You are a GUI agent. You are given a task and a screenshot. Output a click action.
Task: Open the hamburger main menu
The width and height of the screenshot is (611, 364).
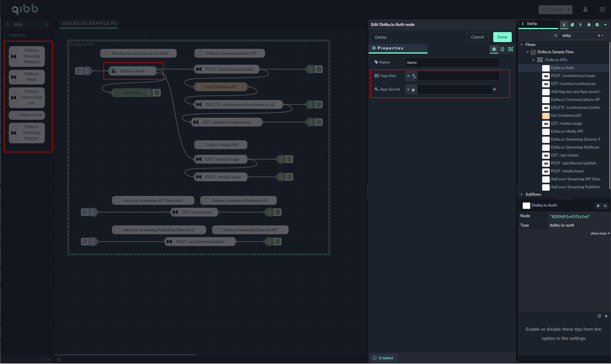(x=602, y=9)
